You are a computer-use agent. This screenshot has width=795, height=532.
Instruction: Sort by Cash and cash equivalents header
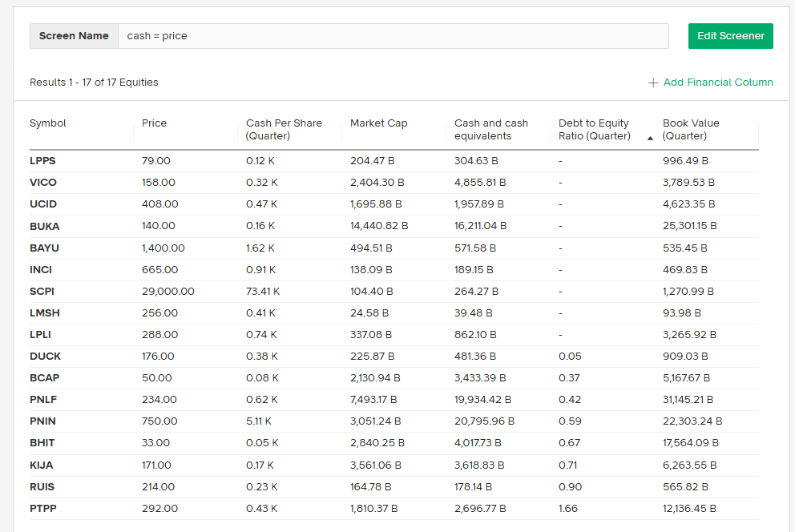pyautogui.click(x=490, y=130)
